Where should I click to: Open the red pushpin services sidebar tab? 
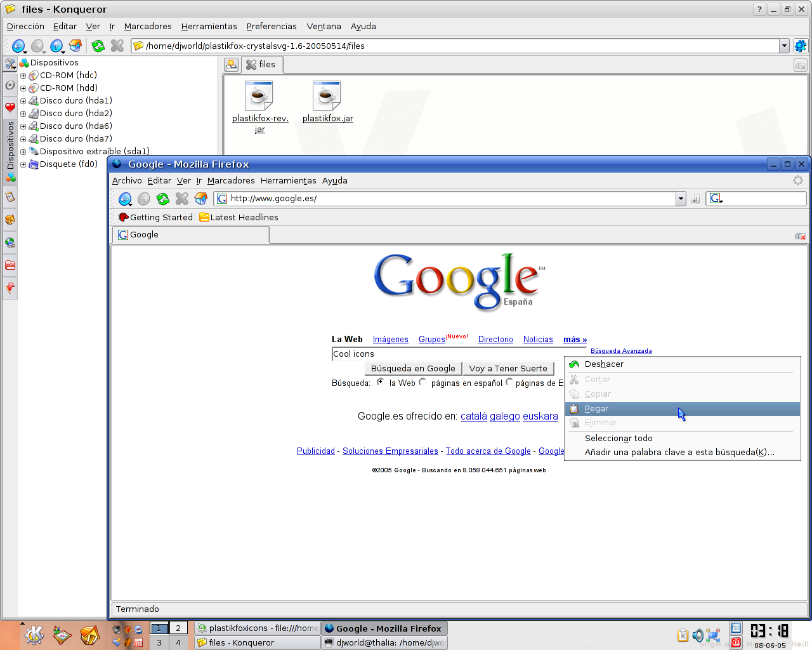(x=10, y=288)
